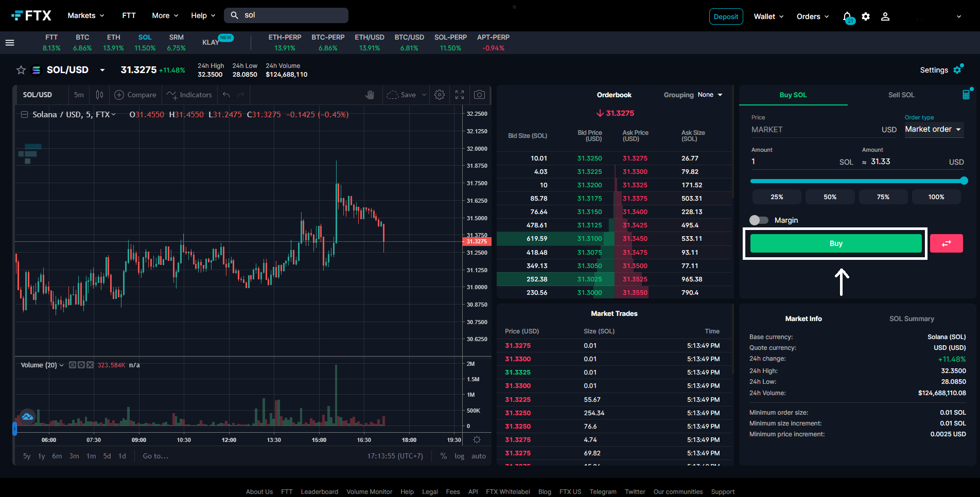The width and height of the screenshot is (980, 497).
Task: Collapse the Solana / USD legend
Action: 24,114
